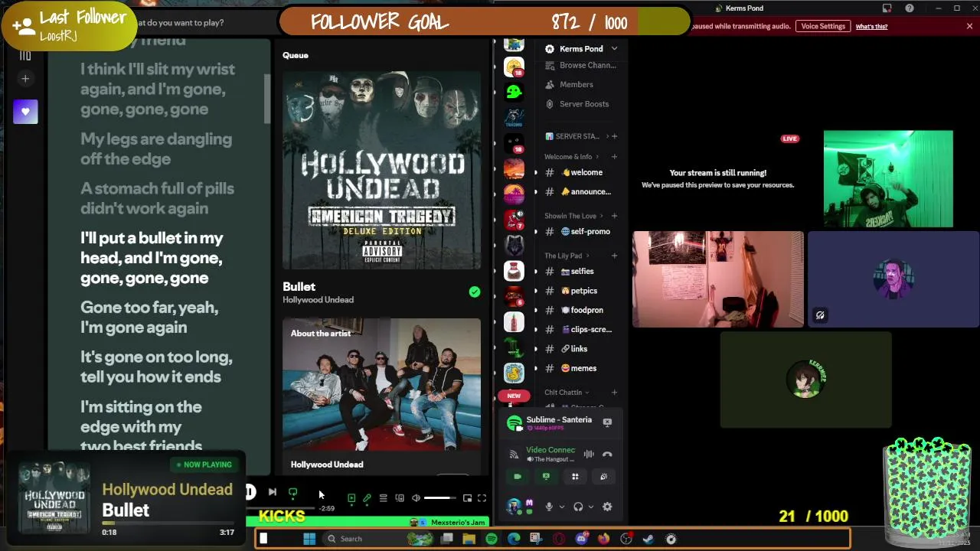Click "What's this?" link in Discord banner
The height and width of the screenshot is (551, 980).
871,27
